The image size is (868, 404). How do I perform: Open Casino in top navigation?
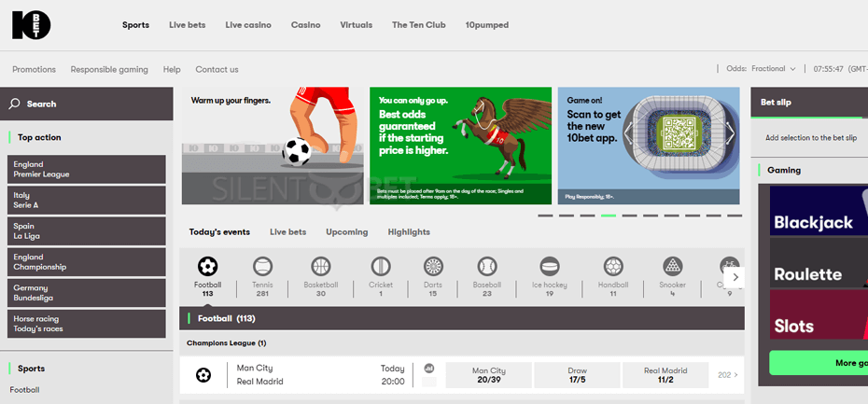pyautogui.click(x=305, y=25)
